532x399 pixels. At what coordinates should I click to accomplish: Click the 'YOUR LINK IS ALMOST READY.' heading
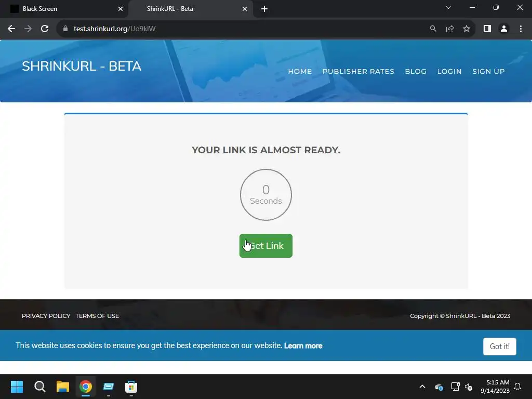click(266, 150)
